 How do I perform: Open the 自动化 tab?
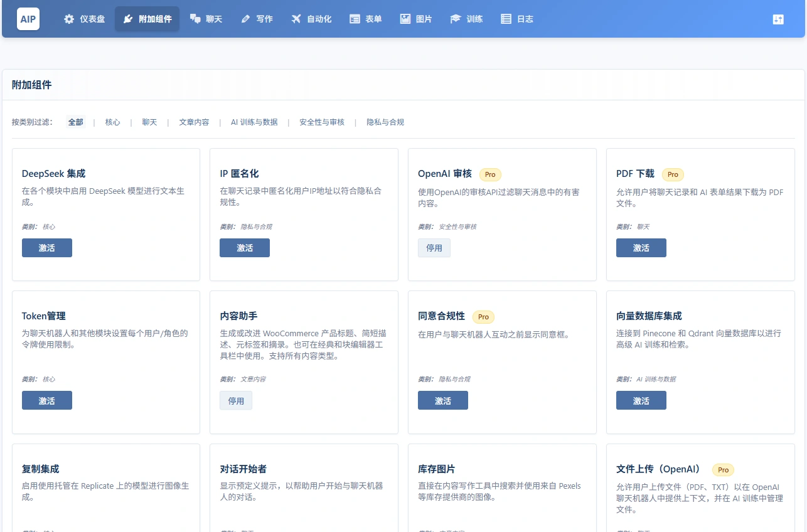[311, 19]
